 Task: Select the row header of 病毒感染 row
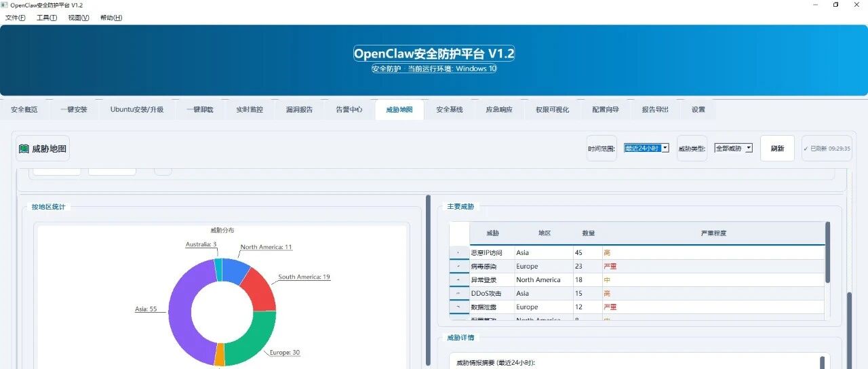point(459,266)
